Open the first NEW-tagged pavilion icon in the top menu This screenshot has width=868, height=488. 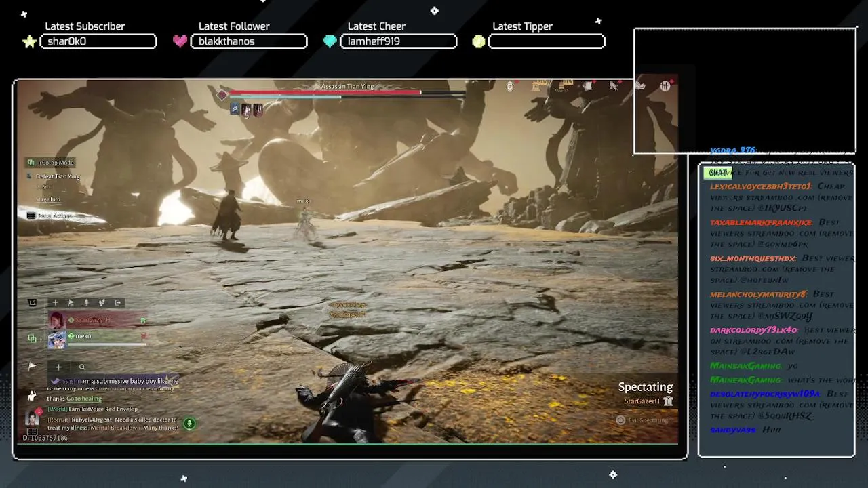[536, 85]
